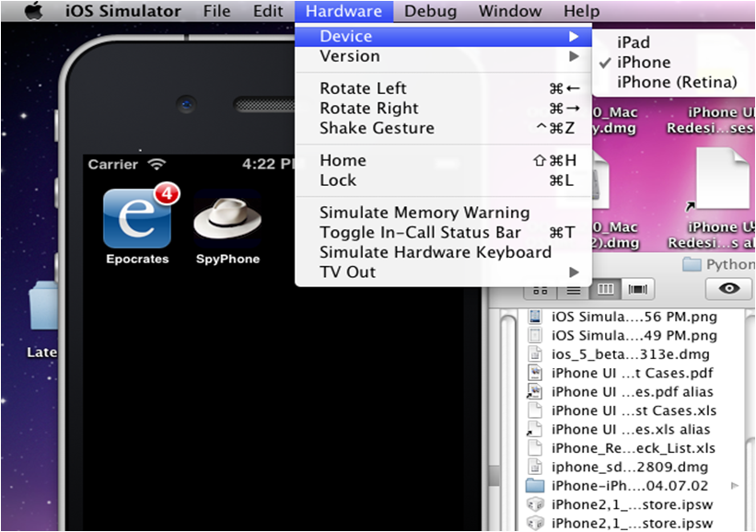Select iPhone UI ...st Cases.xls
This screenshot has width=756, height=532.
click(x=634, y=411)
